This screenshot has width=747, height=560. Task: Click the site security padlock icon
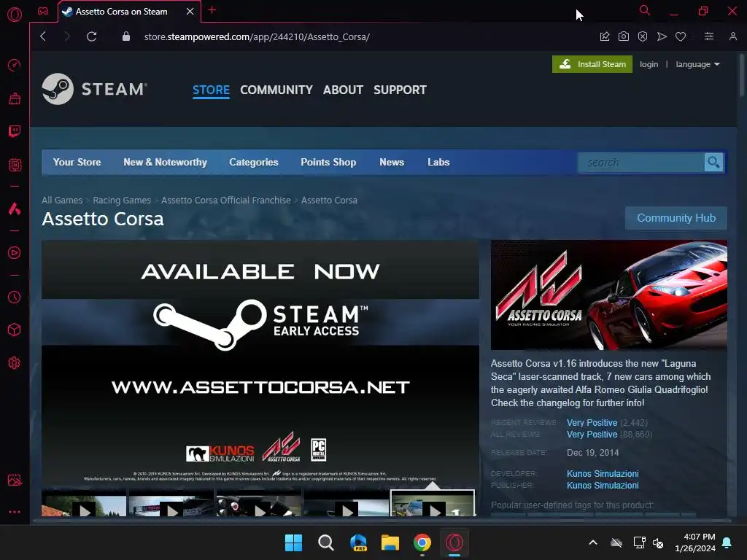(x=126, y=36)
